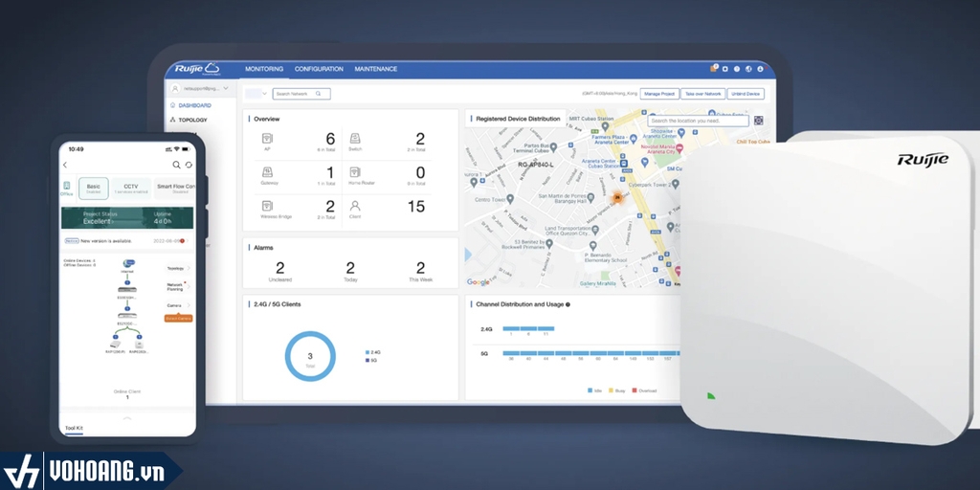Tap the back arrow in phone app

tap(65, 165)
